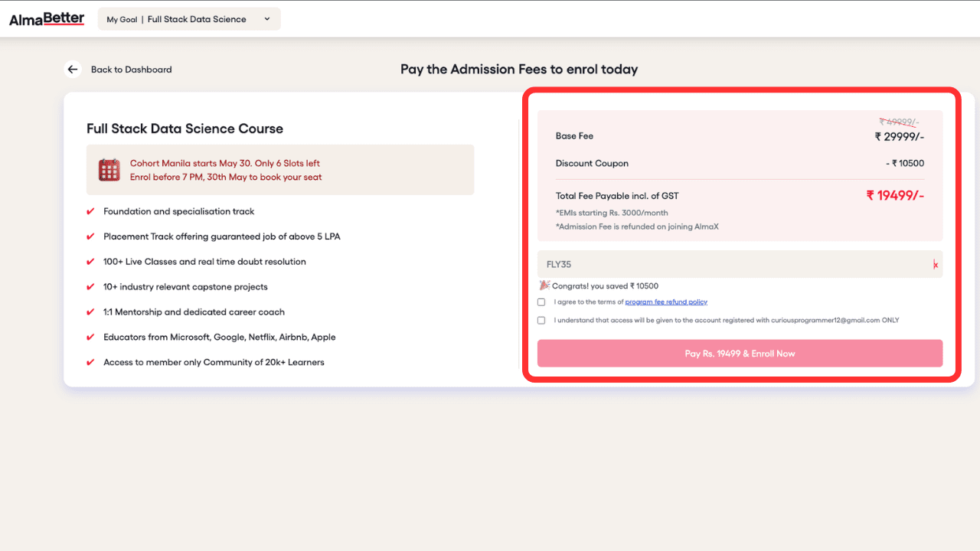The width and height of the screenshot is (980, 551).
Task: Click the Total Fee Payable incl. of GST label
Action: tap(617, 196)
